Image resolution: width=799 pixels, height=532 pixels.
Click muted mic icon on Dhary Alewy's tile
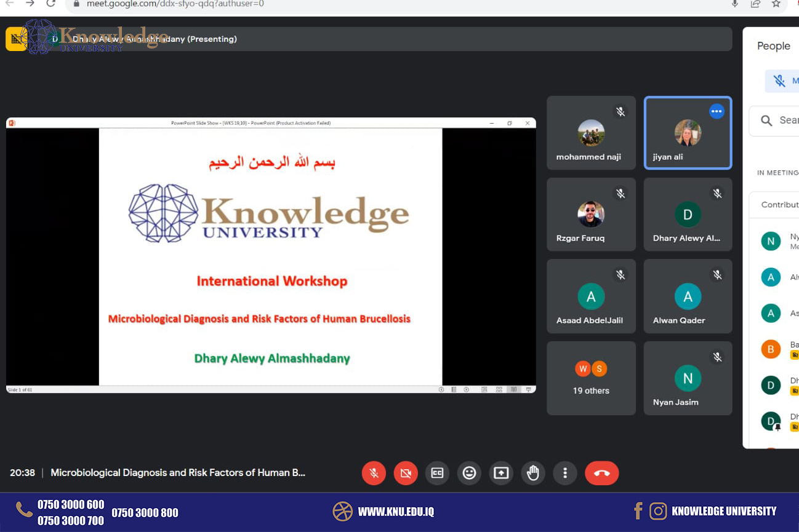click(717, 194)
